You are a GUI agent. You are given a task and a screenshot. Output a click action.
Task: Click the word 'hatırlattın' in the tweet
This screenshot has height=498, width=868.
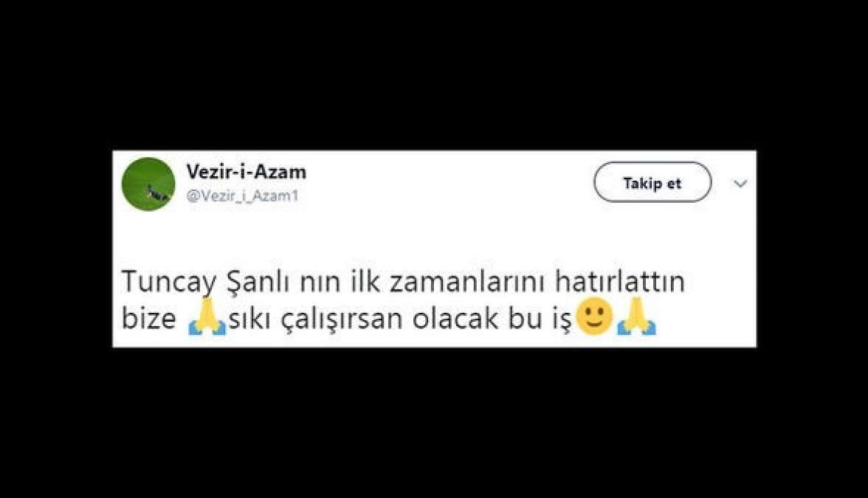coord(620,282)
